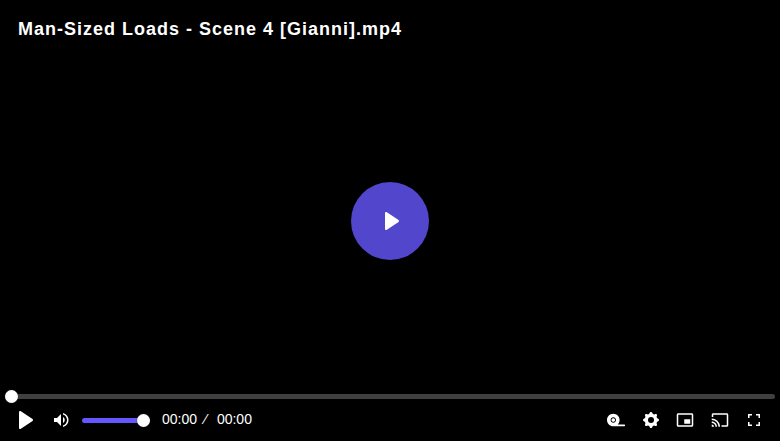Click the white volume slider knob
The width and height of the screenshot is (780, 441).
[143, 421]
